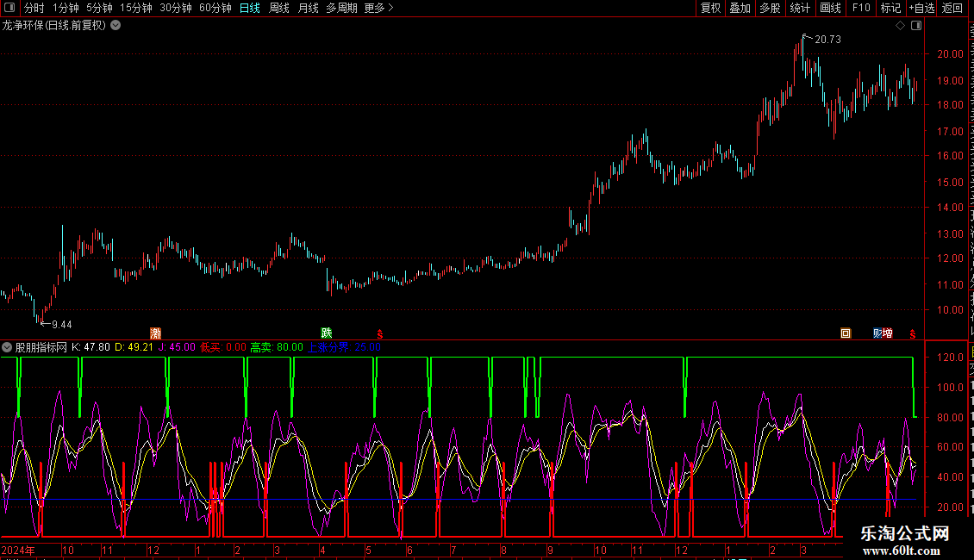Open the F10 company info

(861, 8)
